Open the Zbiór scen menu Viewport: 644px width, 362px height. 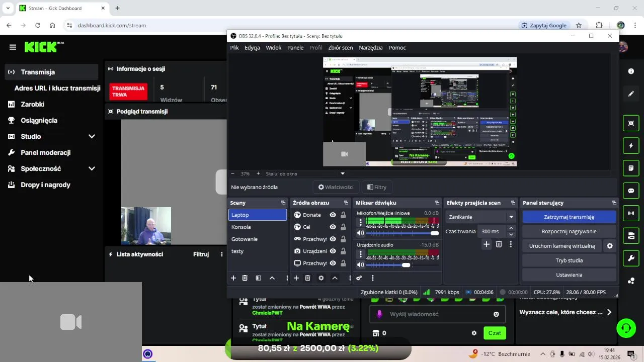coord(341,48)
